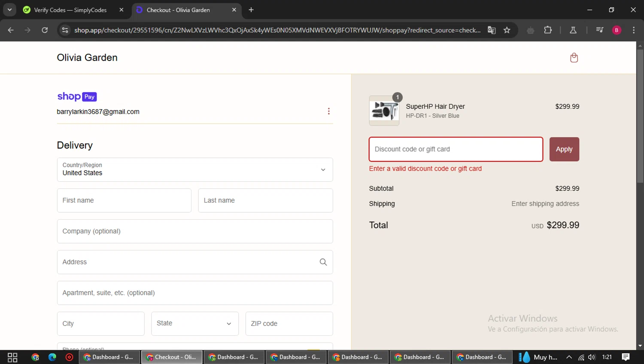Click the barrylarkin3687@gmail.com email text
The height and width of the screenshot is (364, 644).
point(98,112)
